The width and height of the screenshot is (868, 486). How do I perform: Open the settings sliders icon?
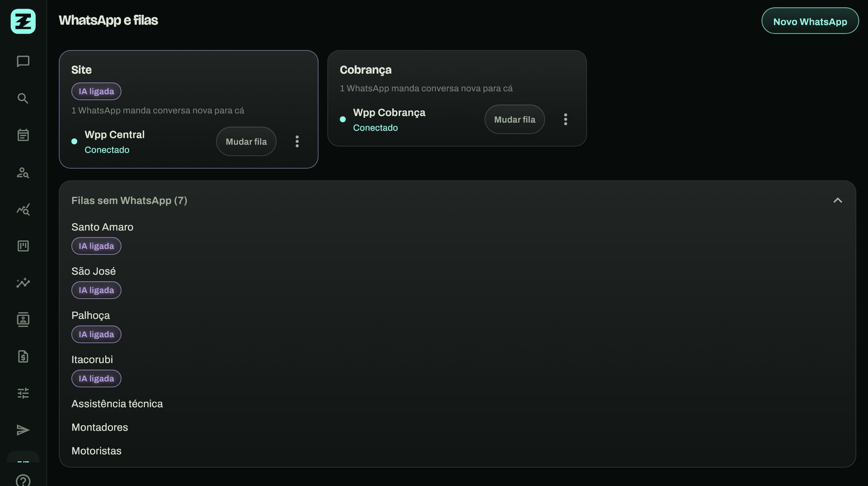pyautogui.click(x=23, y=393)
